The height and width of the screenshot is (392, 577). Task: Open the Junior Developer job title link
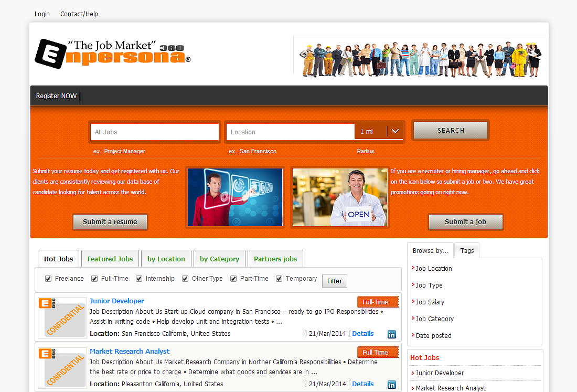click(x=116, y=301)
